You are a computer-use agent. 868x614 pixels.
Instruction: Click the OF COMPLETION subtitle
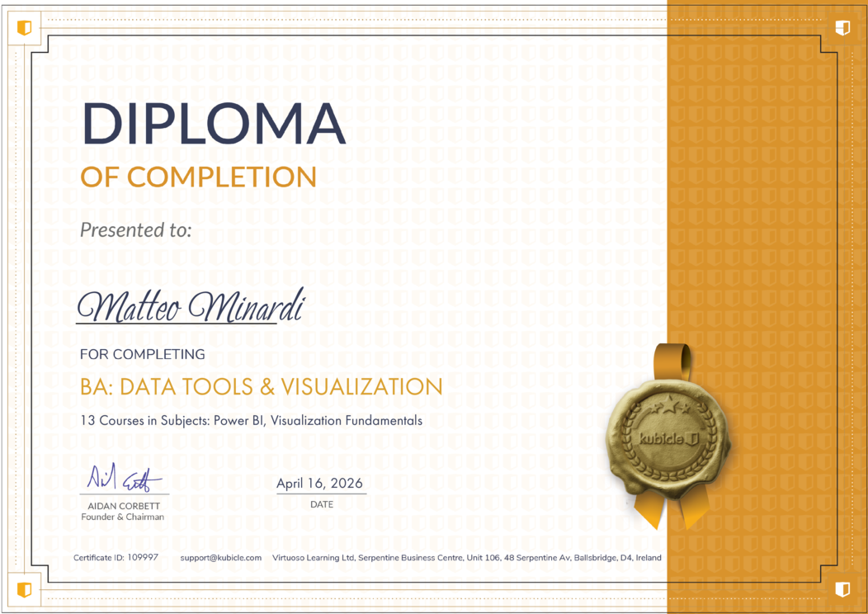pyautogui.click(x=198, y=177)
